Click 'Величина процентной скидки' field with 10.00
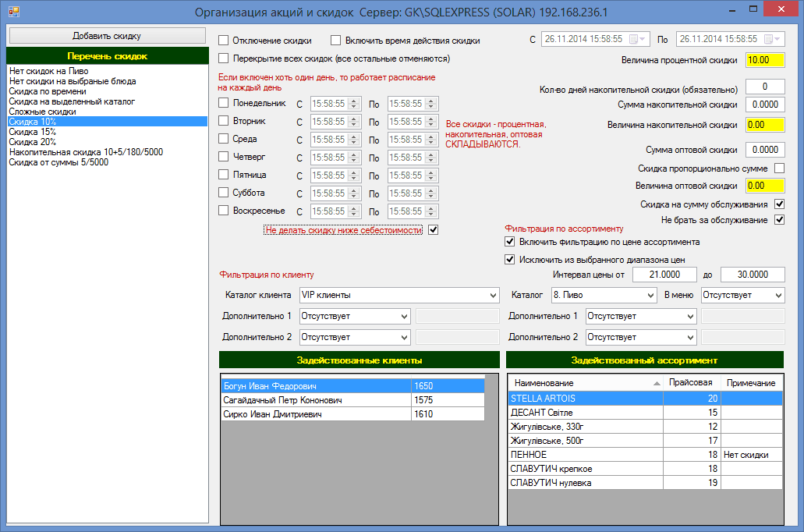This screenshot has height=532, width=804. pos(765,60)
